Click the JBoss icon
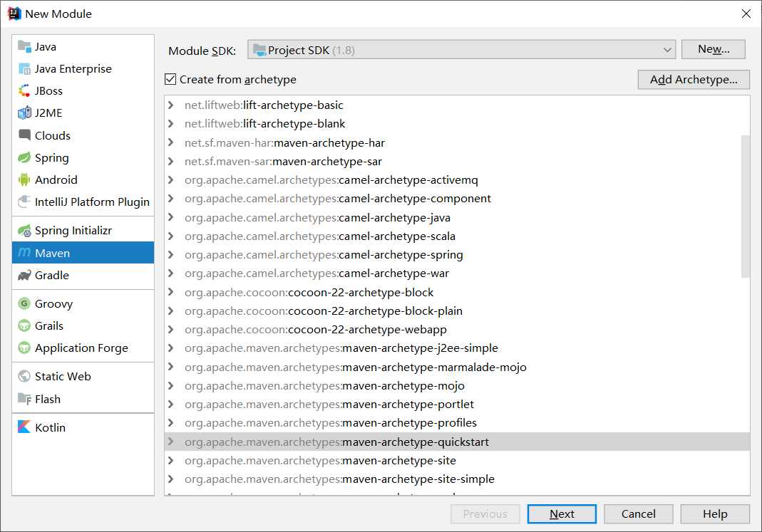 click(24, 90)
